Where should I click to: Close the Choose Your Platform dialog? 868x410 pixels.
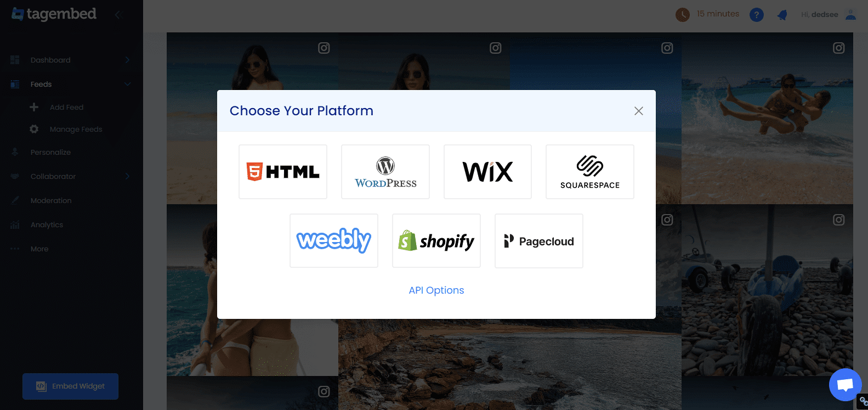tap(639, 111)
